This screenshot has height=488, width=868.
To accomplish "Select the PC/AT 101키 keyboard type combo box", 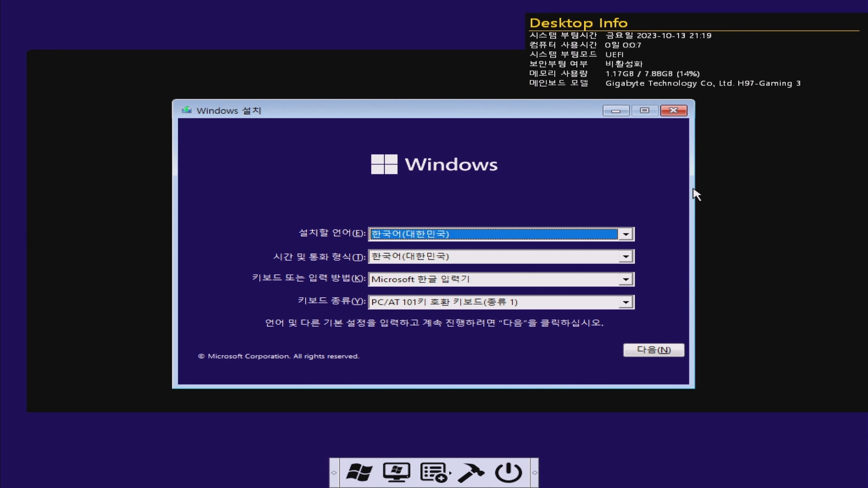I will click(501, 302).
